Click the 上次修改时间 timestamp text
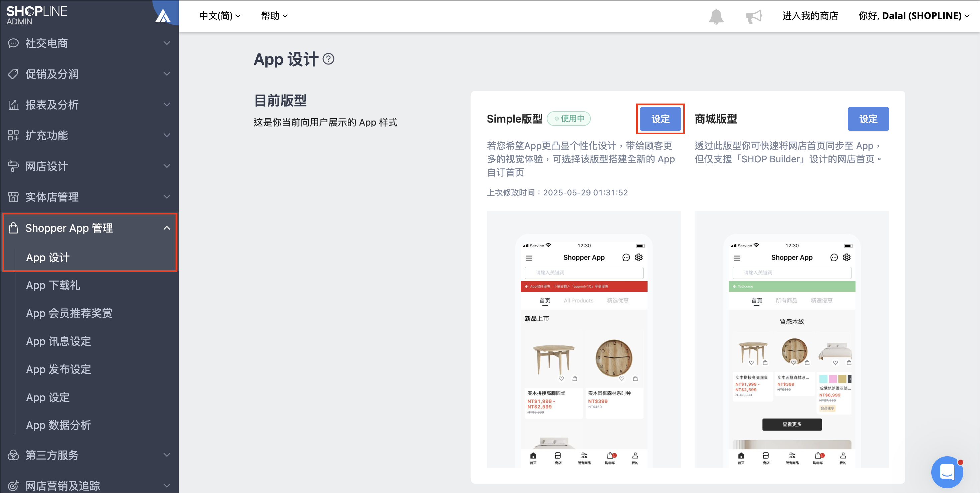Screen dimensions: 980x493 point(557,193)
